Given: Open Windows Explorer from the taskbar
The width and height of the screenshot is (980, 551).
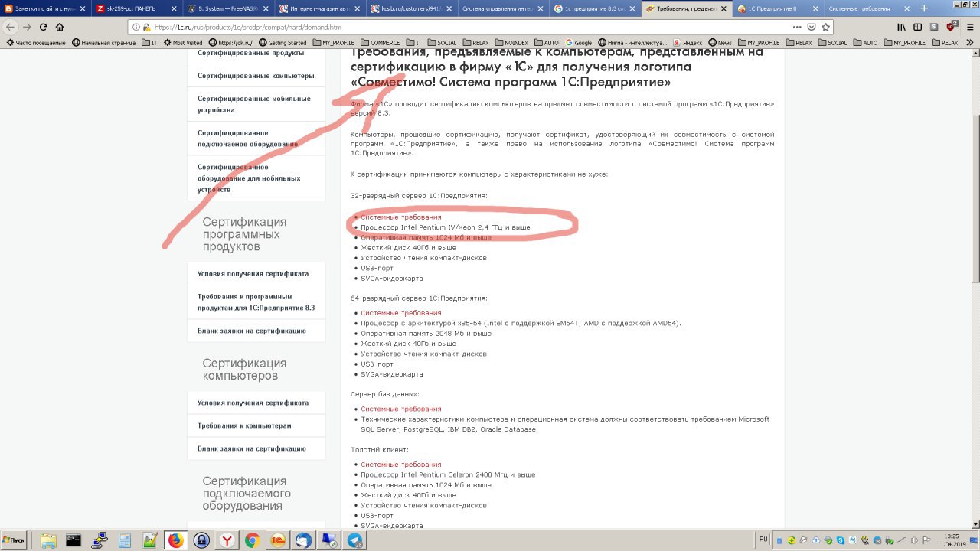Looking at the screenshot, I should point(47,540).
